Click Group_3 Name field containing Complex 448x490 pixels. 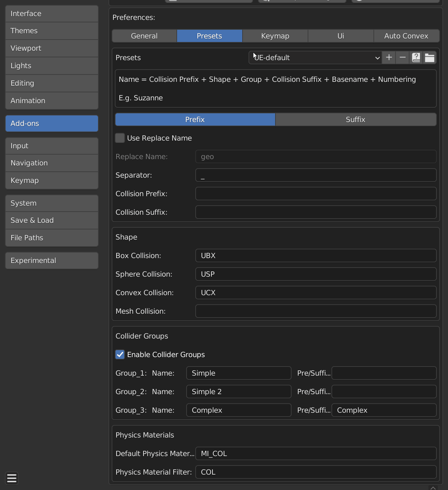pyautogui.click(x=239, y=410)
